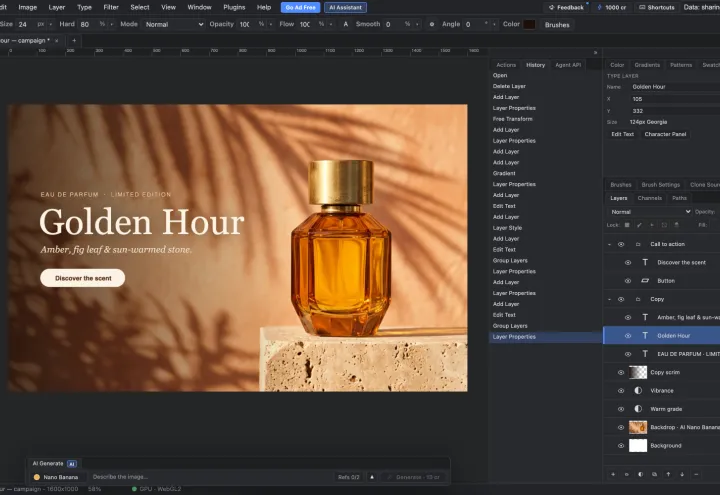Viewport: 720px width, 495px height.
Task: Click the adjustment icon of Vibrance layer
Action: pyautogui.click(x=638, y=390)
